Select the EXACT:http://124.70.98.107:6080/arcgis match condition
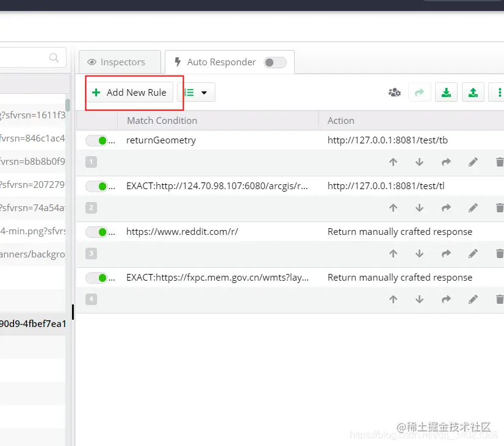This screenshot has height=446, width=504. click(217, 186)
